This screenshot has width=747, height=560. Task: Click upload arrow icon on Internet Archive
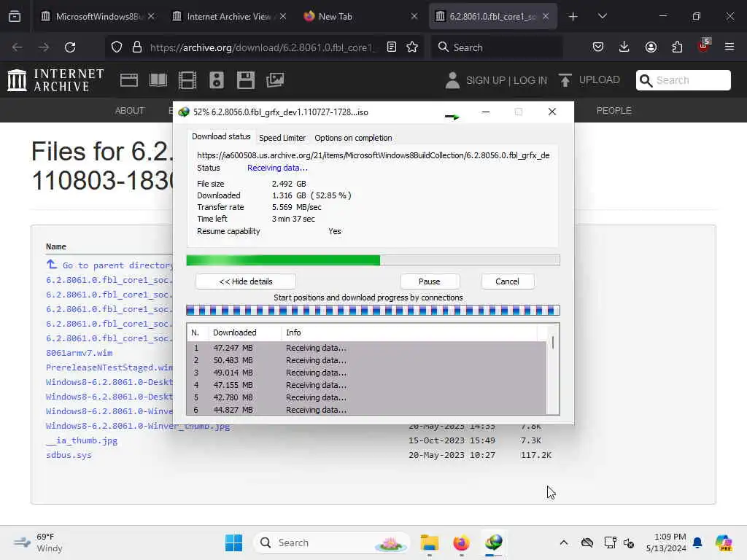[565, 80]
